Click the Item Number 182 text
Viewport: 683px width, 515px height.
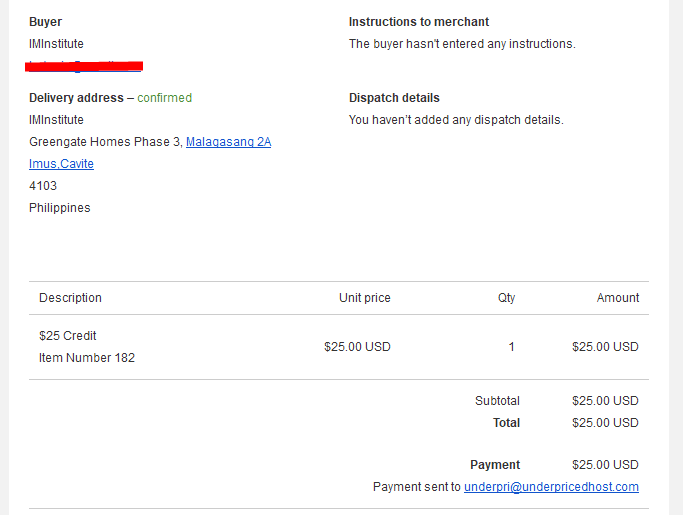(x=87, y=358)
